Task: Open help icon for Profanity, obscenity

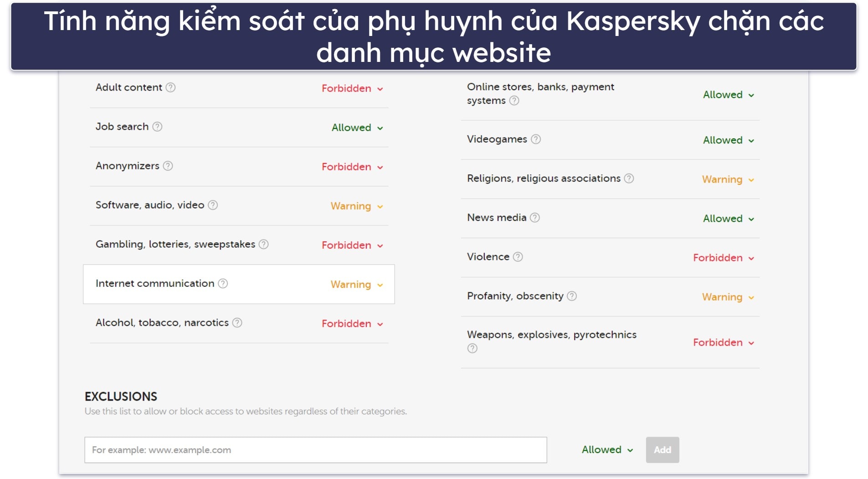Action: pyautogui.click(x=571, y=296)
